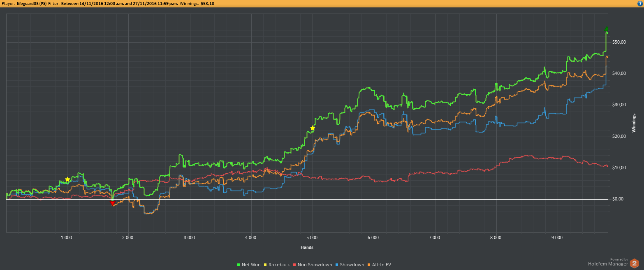Toggle the Non Showdown legend entry
Screen dimensions: 644x270
(313, 265)
